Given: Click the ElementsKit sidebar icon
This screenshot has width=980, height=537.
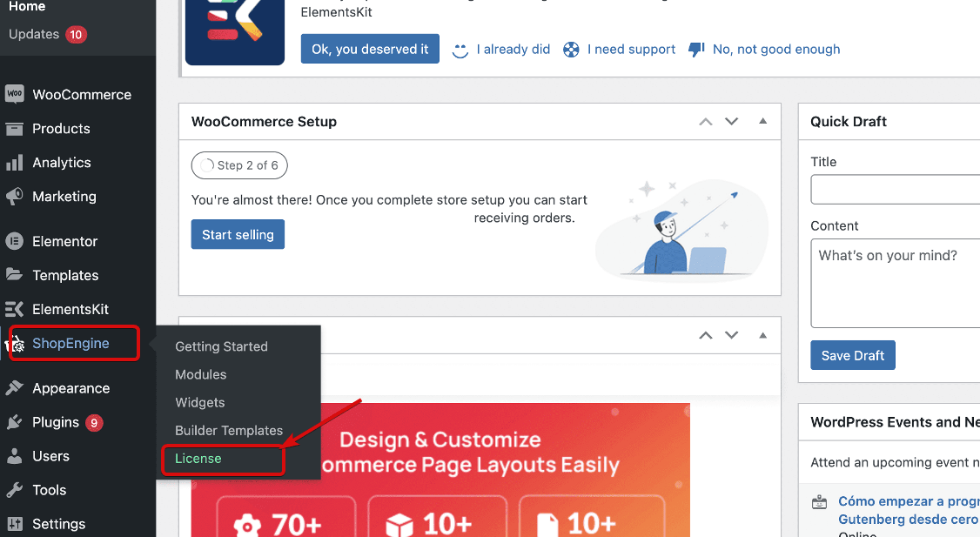Looking at the screenshot, I should tap(15, 309).
